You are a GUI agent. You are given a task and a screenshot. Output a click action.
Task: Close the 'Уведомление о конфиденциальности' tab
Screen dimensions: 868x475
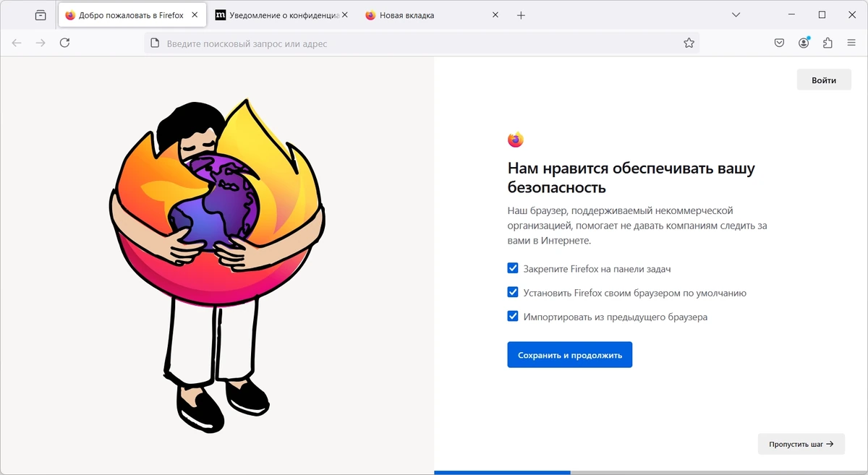(344, 15)
